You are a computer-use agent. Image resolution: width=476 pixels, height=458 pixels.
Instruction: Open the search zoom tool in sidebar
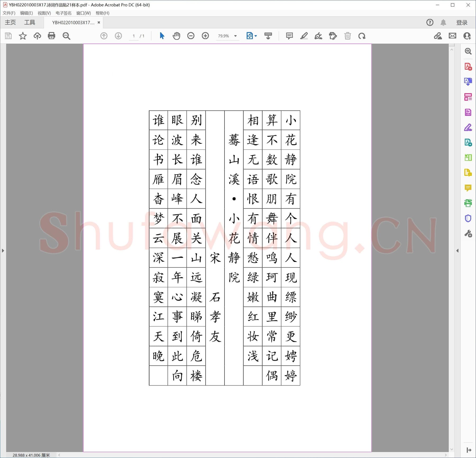[x=468, y=51]
